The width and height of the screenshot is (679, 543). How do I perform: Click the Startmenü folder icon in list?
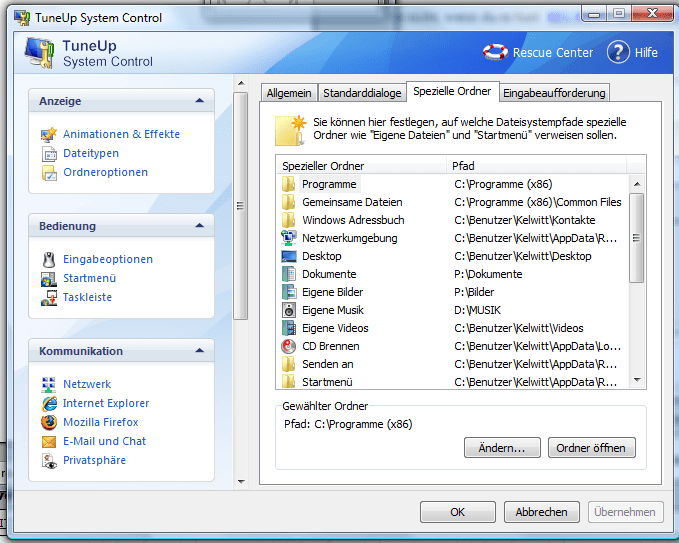[288, 381]
